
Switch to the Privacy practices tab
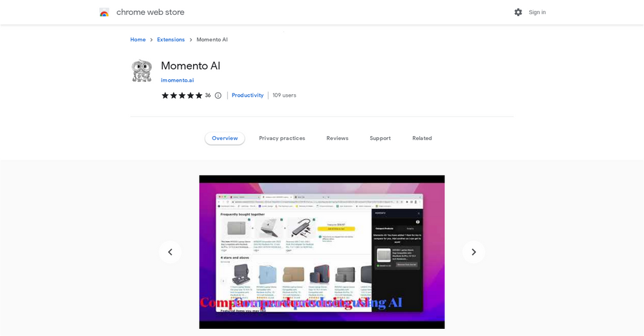click(282, 138)
